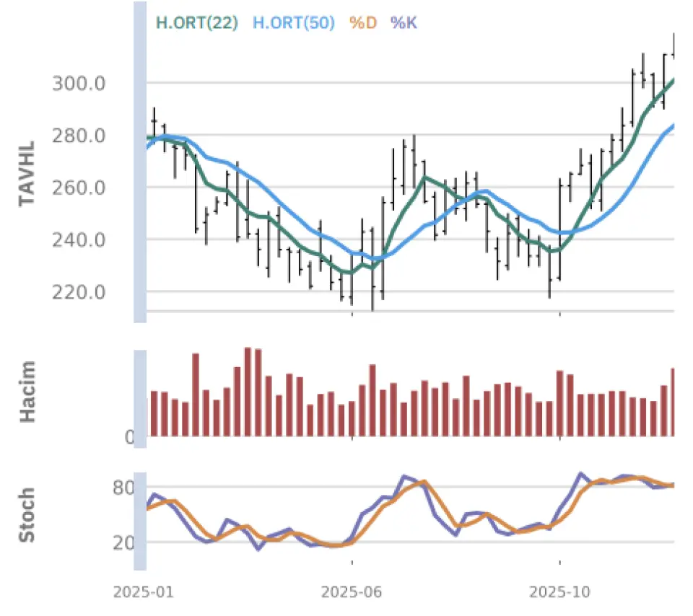Click the blue strip left of price chart
Image resolution: width=693 pixels, height=616 pixels.
pyautogui.click(x=140, y=162)
